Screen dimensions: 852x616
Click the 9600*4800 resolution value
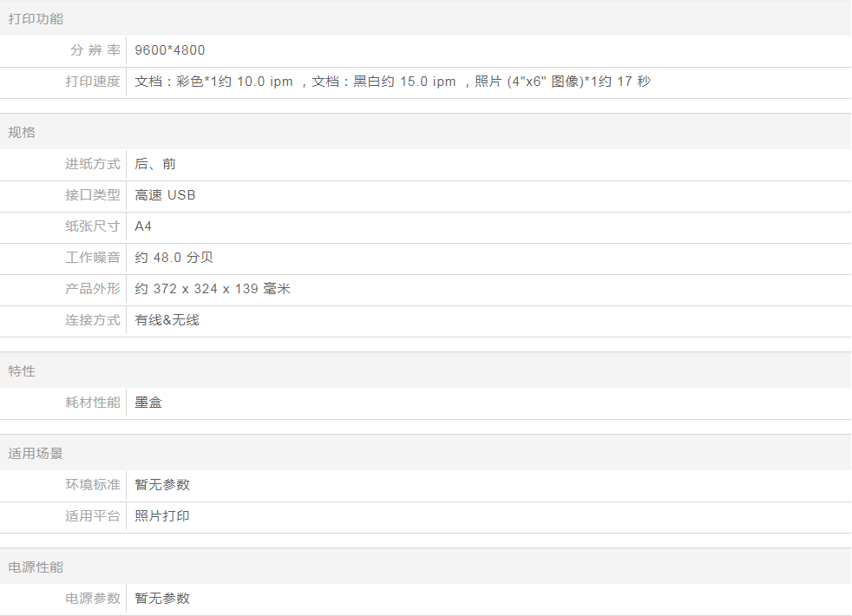(x=170, y=50)
